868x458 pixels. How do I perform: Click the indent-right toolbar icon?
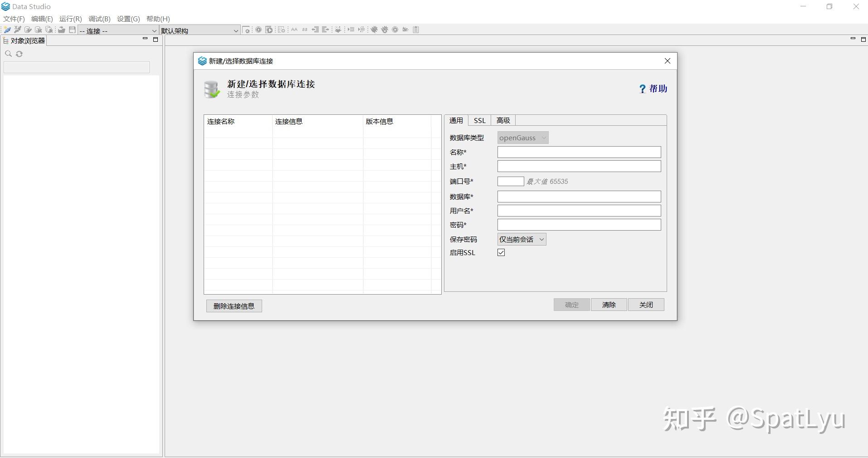coord(325,30)
